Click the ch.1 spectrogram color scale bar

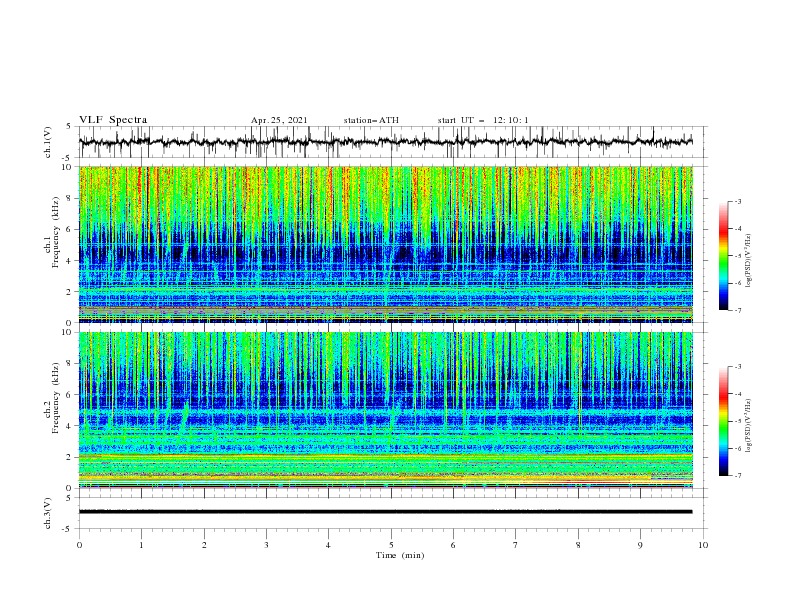click(723, 256)
